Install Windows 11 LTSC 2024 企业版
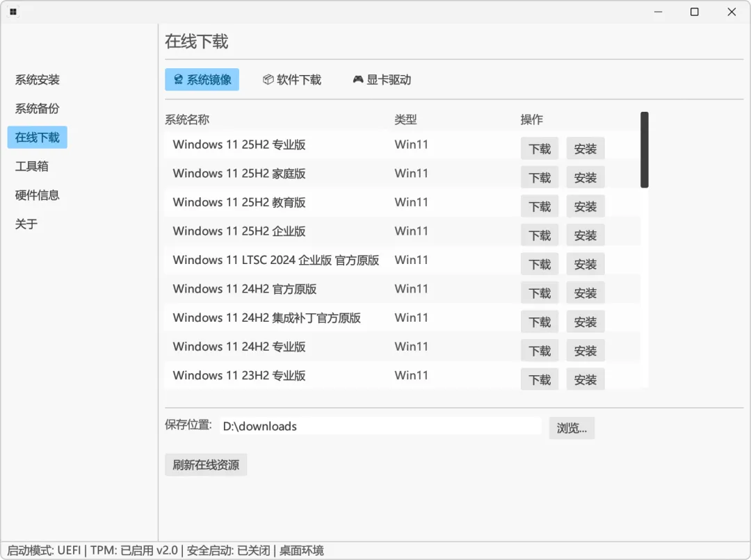 tap(586, 264)
